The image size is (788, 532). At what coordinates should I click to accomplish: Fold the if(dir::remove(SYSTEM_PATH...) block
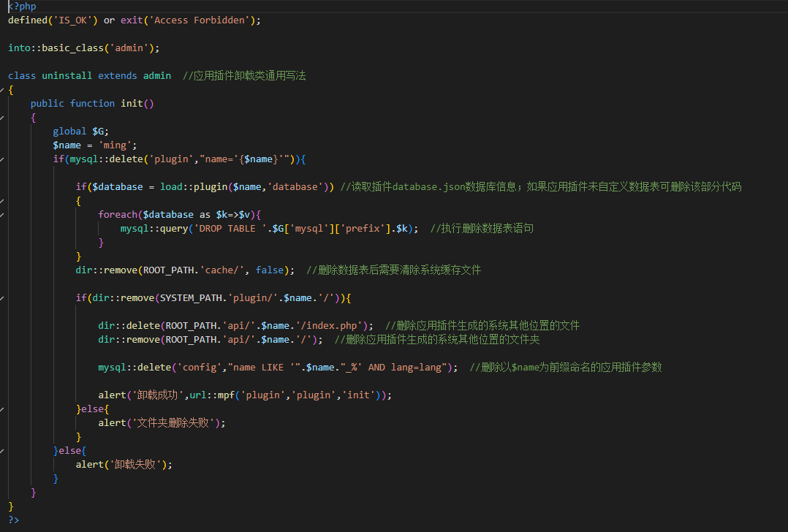[2, 298]
